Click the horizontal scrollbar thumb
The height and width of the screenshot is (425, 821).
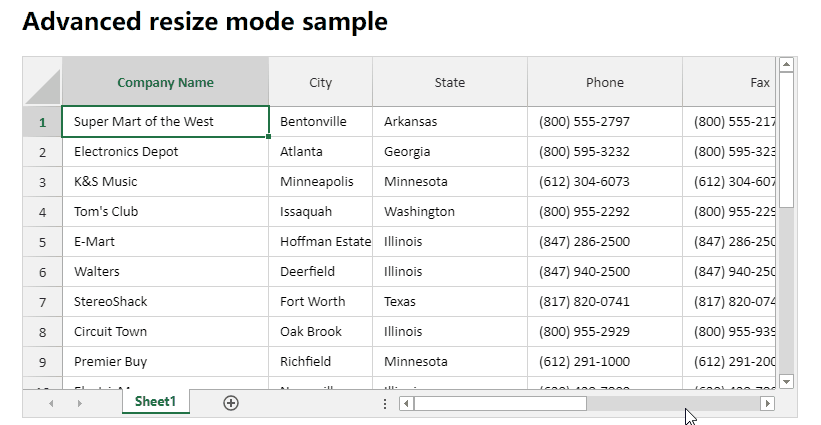click(x=500, y=403)
